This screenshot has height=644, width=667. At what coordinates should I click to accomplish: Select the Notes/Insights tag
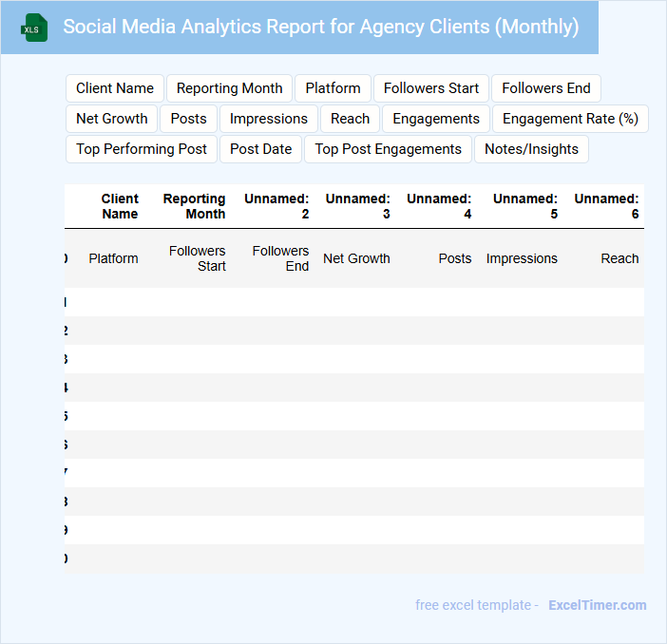click(531, 149)
